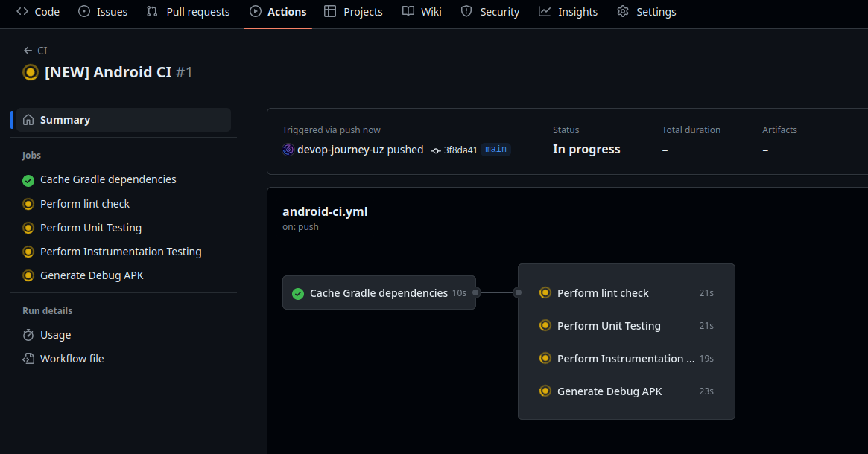Open Perform lint check job in sidebar
Image resolution: width=868 pixels, height=454 pixels.
pos(85,204)
